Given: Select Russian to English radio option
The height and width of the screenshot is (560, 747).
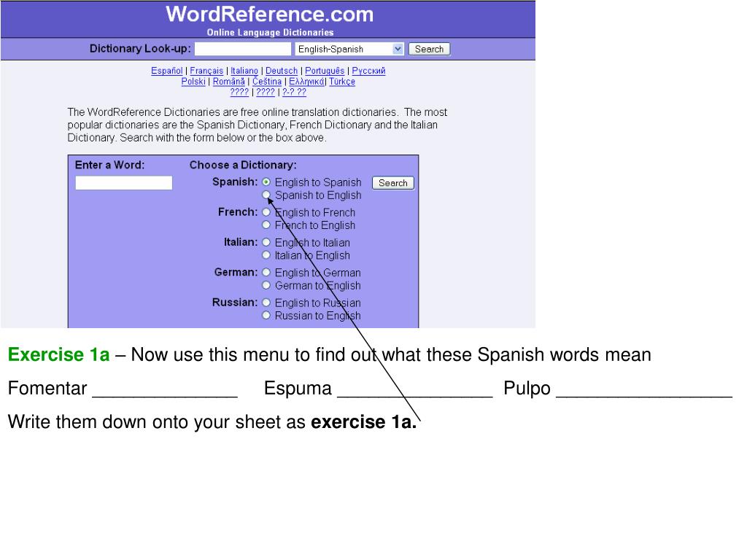Looking at the screenshot, I should pos(266,315).
